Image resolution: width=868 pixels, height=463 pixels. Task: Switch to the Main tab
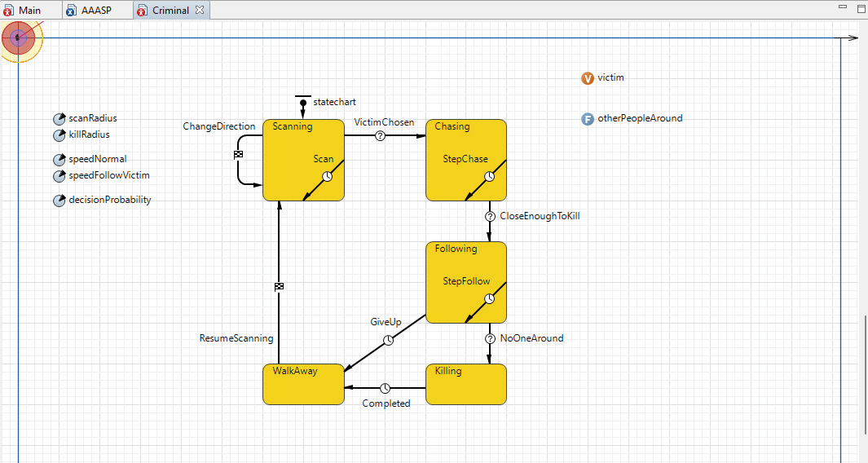click(x=29, y=11)
